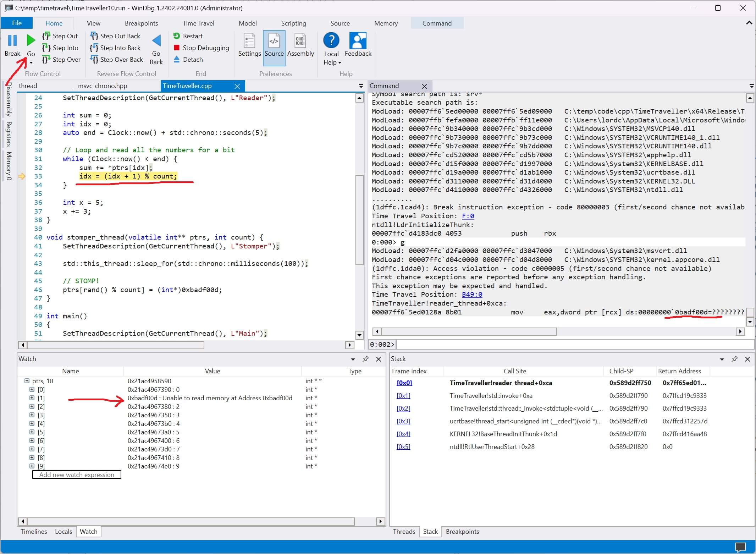The height and width of the screenshot is (554, 756).
Task: Open the Feedback icon
Action: [x=358, y=41]
